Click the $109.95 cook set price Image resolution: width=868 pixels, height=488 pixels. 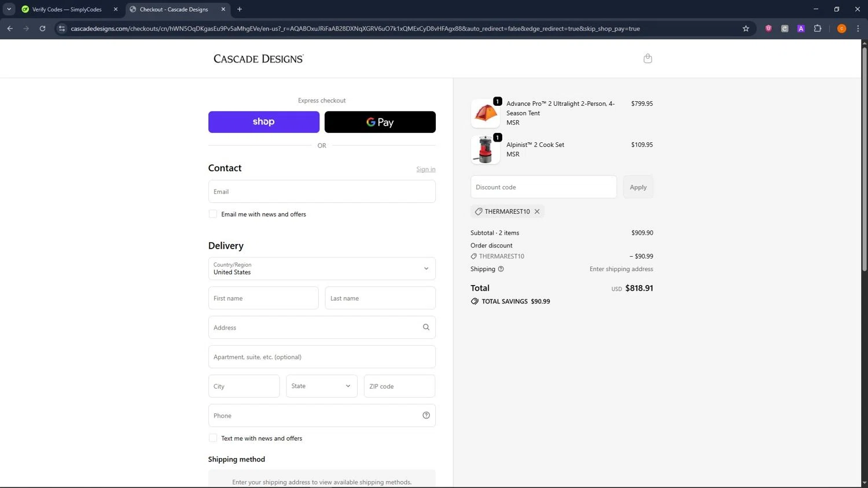(642, 145)
